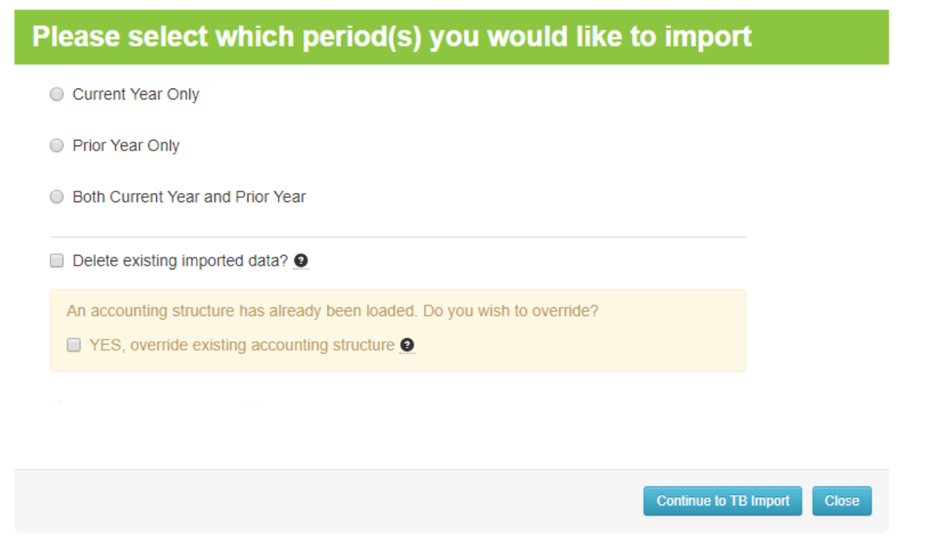Select the Current Year Only radio button
This screenshot has width=940, height=560.
[57, 94]
